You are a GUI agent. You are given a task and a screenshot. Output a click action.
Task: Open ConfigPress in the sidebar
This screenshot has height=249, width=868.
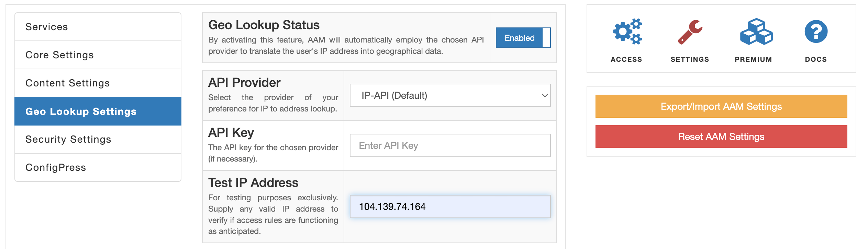tap(98, 167)
